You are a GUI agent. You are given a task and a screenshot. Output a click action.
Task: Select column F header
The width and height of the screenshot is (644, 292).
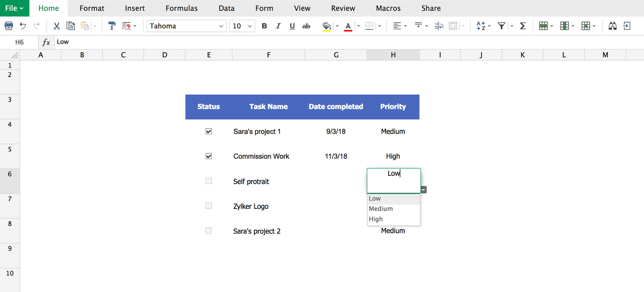tap(269, 55)
